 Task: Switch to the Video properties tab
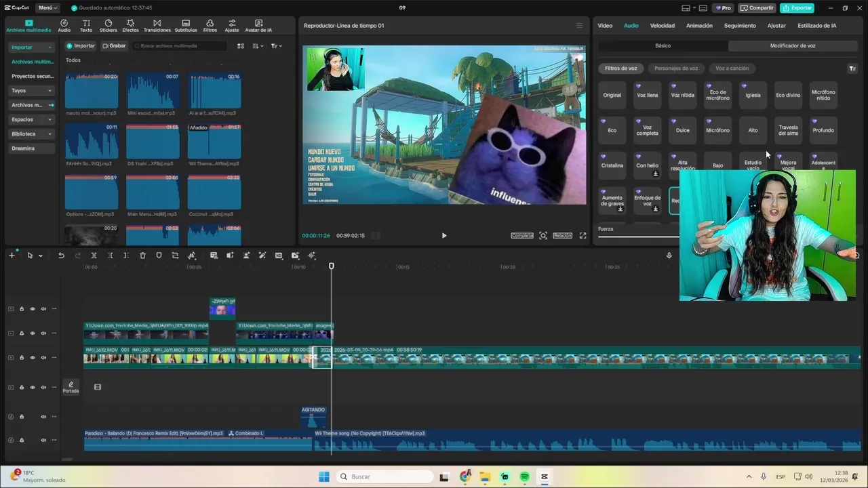coord(605,26)
